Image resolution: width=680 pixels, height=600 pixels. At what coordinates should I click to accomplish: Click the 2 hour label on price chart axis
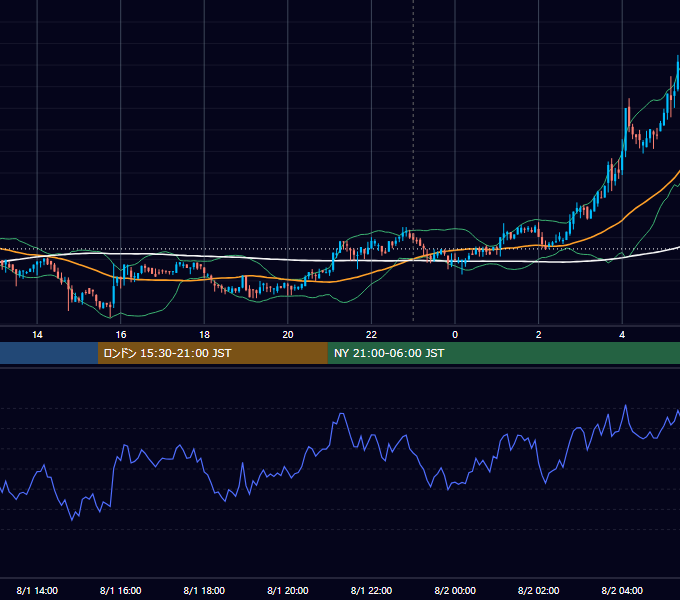coord(539,335)
